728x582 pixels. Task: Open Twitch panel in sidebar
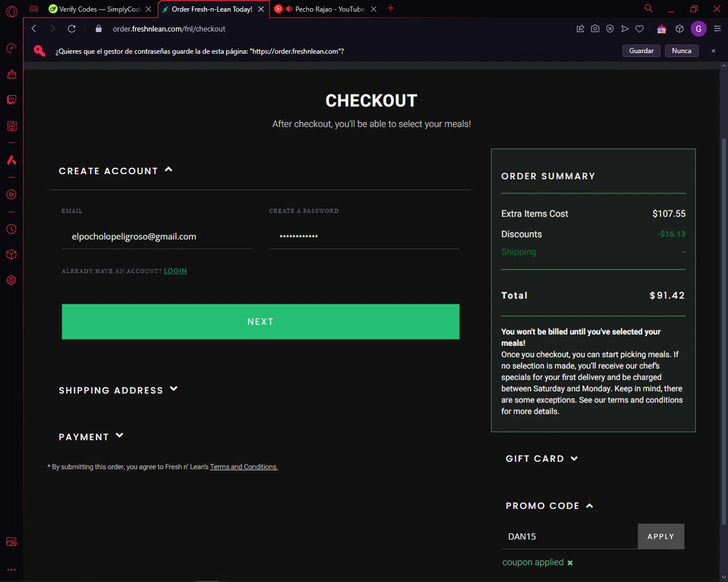point(12,100)
